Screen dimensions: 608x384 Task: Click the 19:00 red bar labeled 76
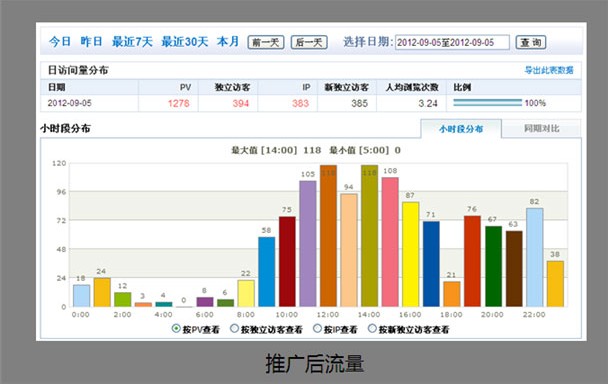[472, 261]
